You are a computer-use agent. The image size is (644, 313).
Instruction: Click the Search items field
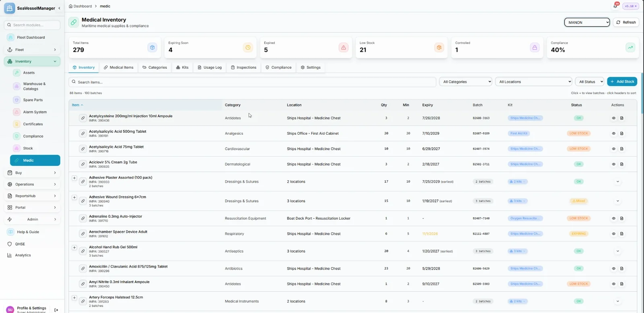tap(252, 82)
